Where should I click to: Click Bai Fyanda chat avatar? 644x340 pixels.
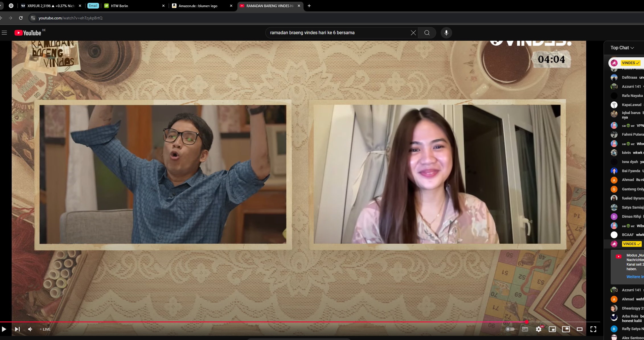pyautogui.click(x=614, y=171)
